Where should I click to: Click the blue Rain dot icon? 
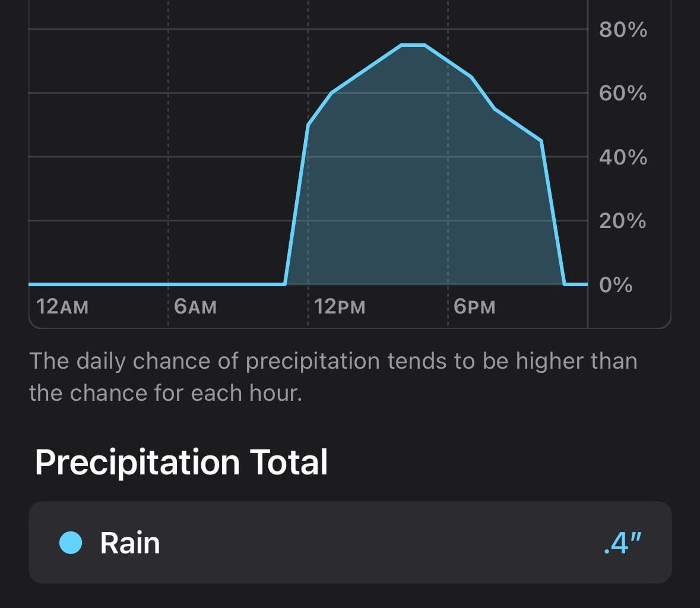click(71, 541)
